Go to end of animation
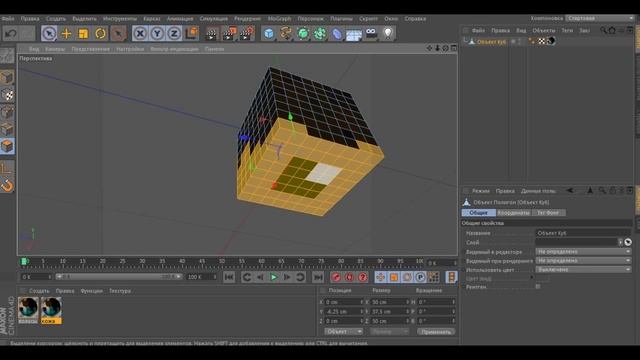The width and height of the screenshot is (640, 360). (x=318, y=277)
